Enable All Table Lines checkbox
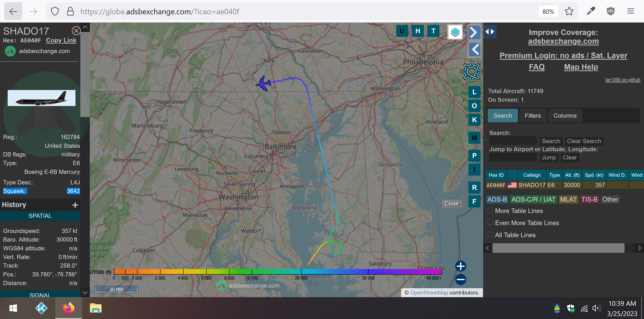This screenshot has height=319, width=644. click(x=490, y=234)
